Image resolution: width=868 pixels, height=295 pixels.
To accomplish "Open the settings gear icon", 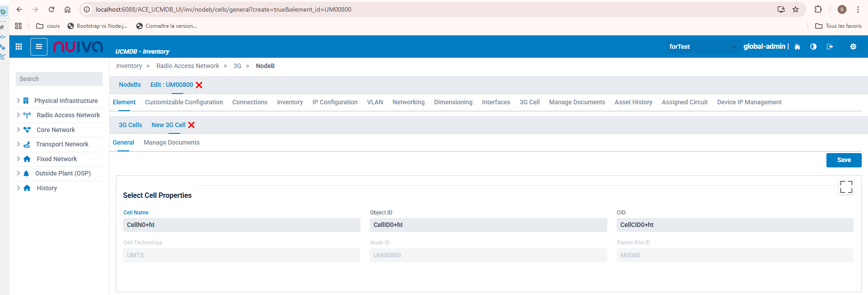I will pos(853,47).
